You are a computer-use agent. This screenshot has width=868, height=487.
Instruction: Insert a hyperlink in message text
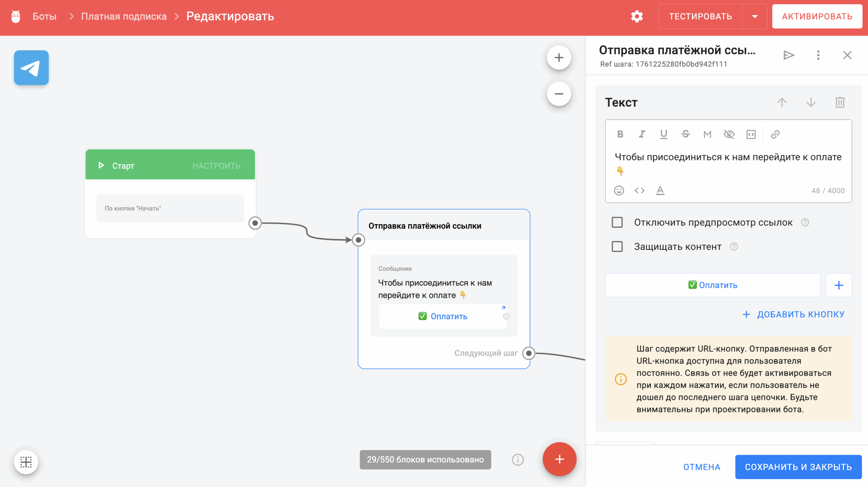tap(775, 134)
